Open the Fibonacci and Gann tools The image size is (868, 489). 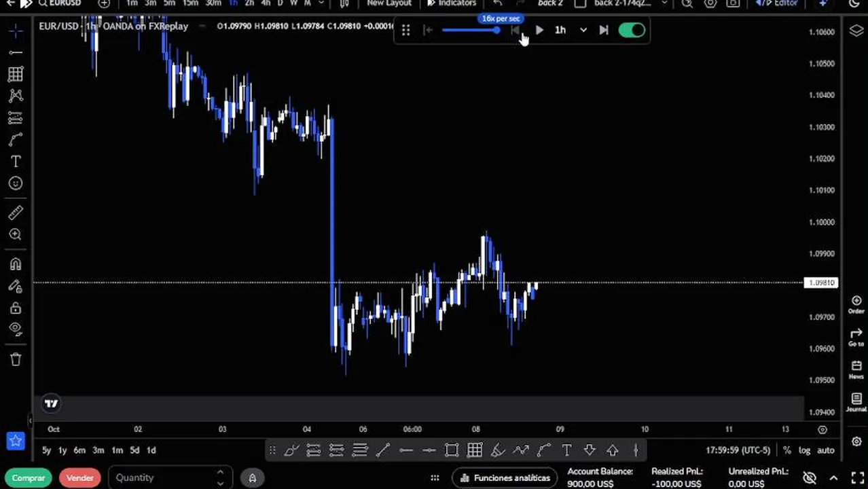point(16,74)
